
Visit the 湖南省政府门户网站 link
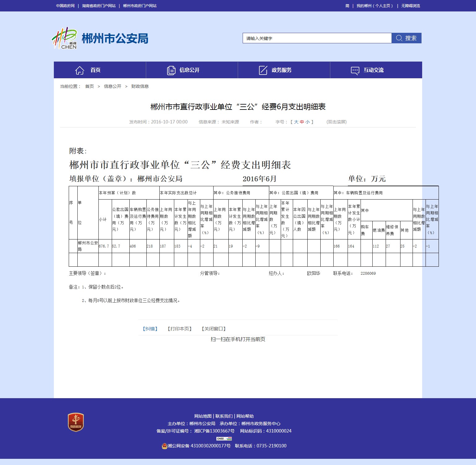tap(99, 6)
